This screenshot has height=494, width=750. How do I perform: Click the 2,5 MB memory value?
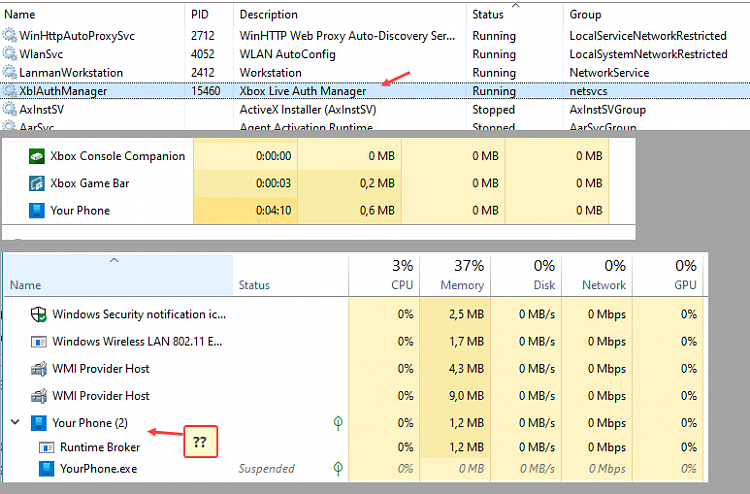[x=466, y=314]
